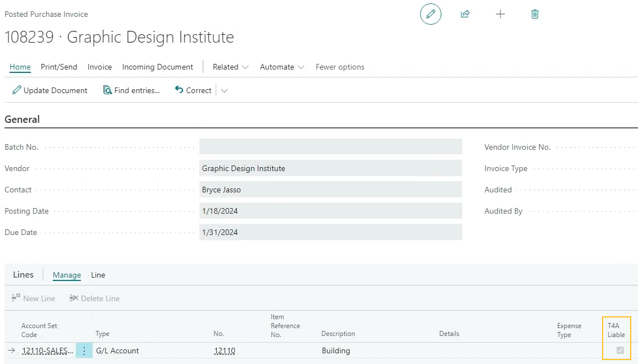Open the 12110 G/L account link

pyautogui.click(x=224, y=350)
